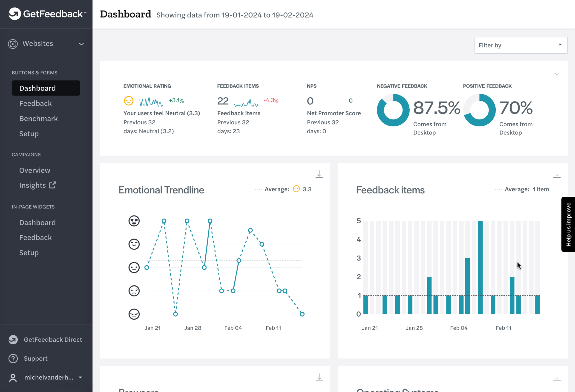This screenshot has height=392, width=575.
Task: Expand the michelvanderh account menu arrow
Action: (x=80, y=378)
